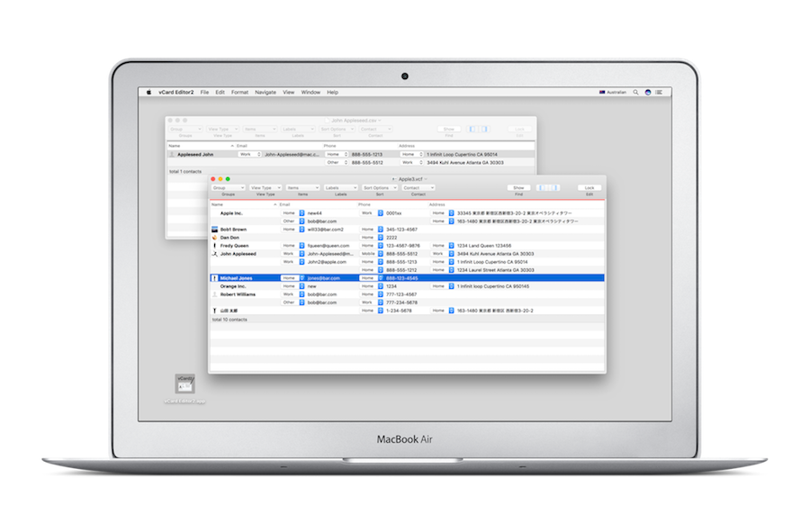
Task: Click Phone column header in Apple3.vcf window
Action: coord(392,205)
